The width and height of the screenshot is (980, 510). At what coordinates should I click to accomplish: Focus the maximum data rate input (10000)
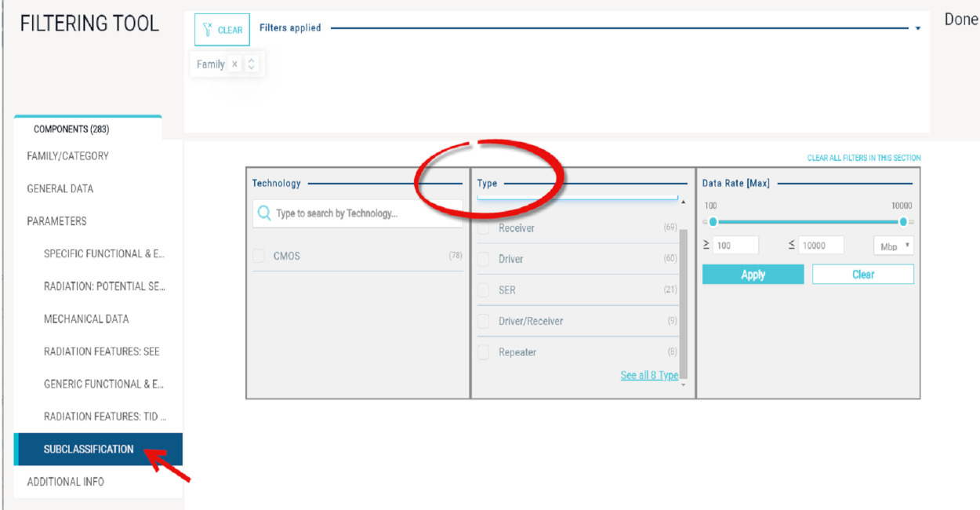click(822, 246)
